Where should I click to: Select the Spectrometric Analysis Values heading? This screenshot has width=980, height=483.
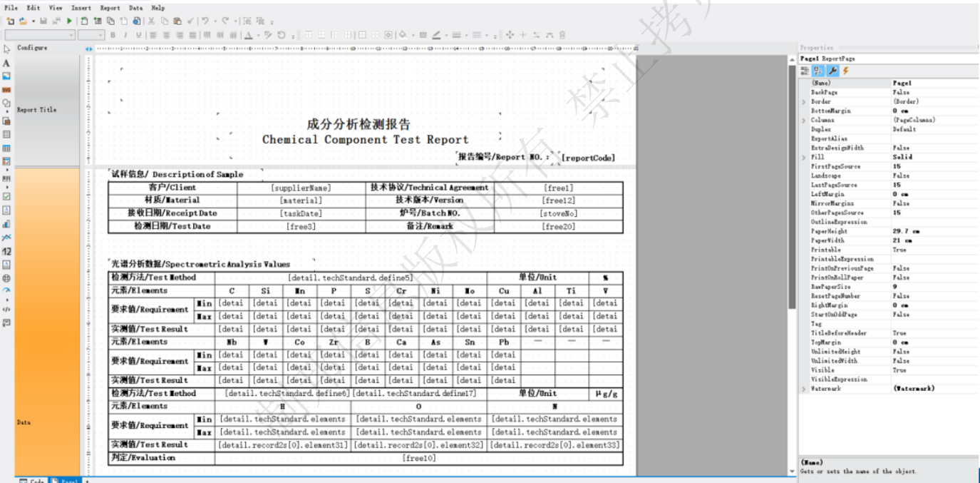200,264
